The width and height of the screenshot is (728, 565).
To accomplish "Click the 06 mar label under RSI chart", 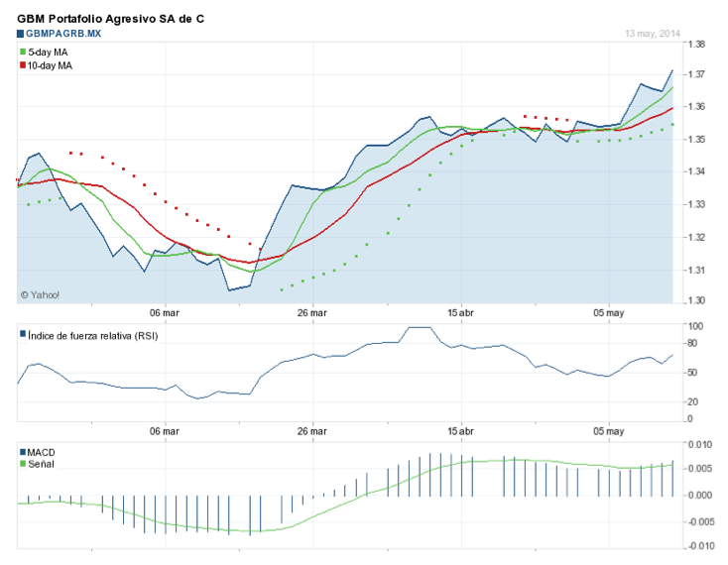I will 165,431.
